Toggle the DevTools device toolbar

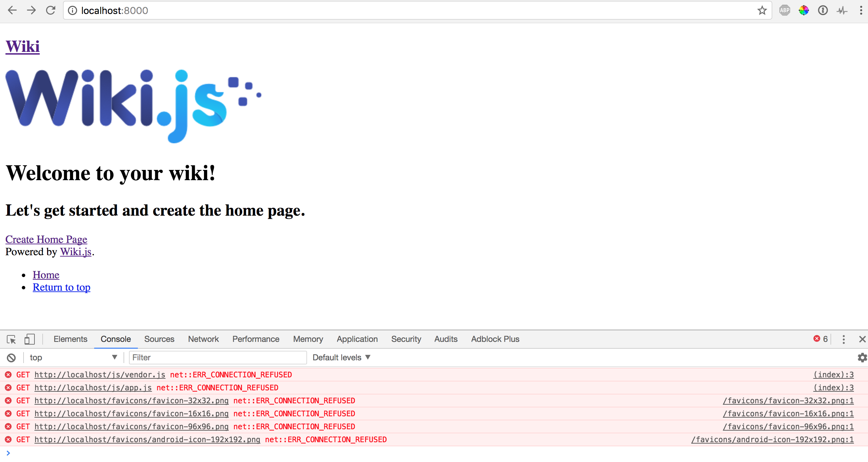click(x=30, y=339)
